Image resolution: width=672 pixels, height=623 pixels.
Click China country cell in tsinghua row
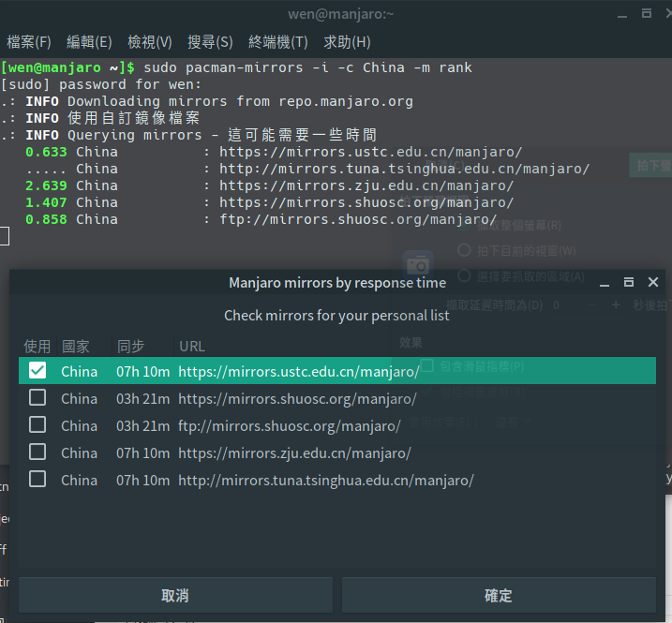point(80,481)
